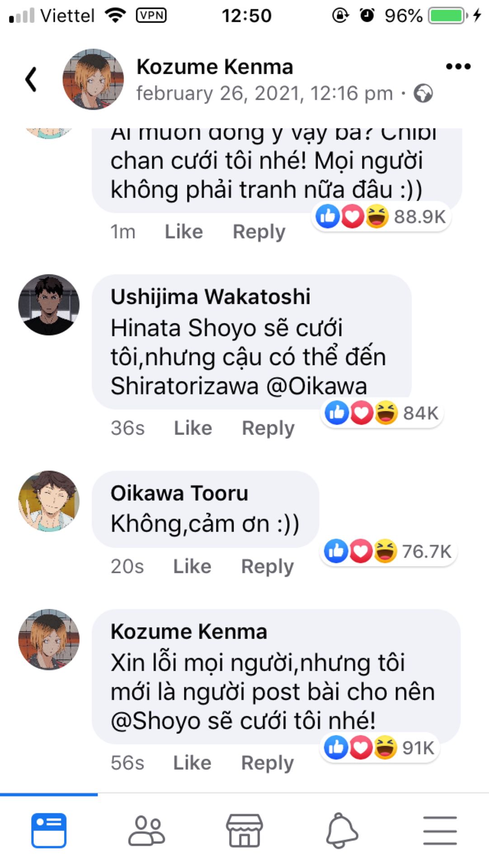Image resolution: width=489 pixels, height=868 pixels.
Task: Reply to Ushijima Wakatoshi's comment
Action: [x=268, y=428]
